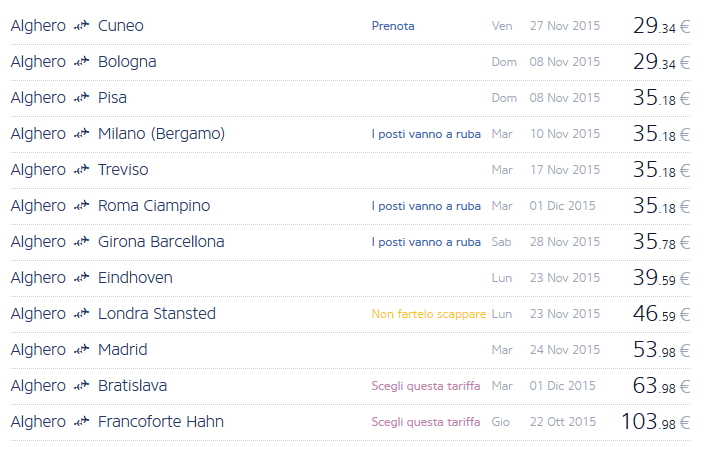Click the 29.34 € price for Bologna
Screen dimensions: 711x451
coord(661,62)
